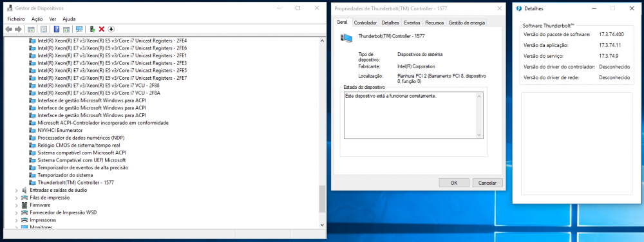This screenshot has height=242, width=644.
Task: Switch to the Gestão de energia tab
Action: click(x=467, y=23)
